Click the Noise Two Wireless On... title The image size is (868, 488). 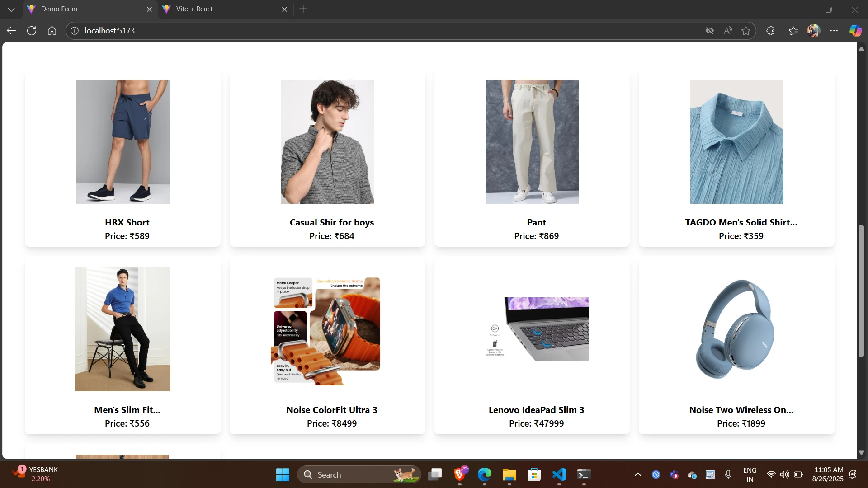[741, 410]
